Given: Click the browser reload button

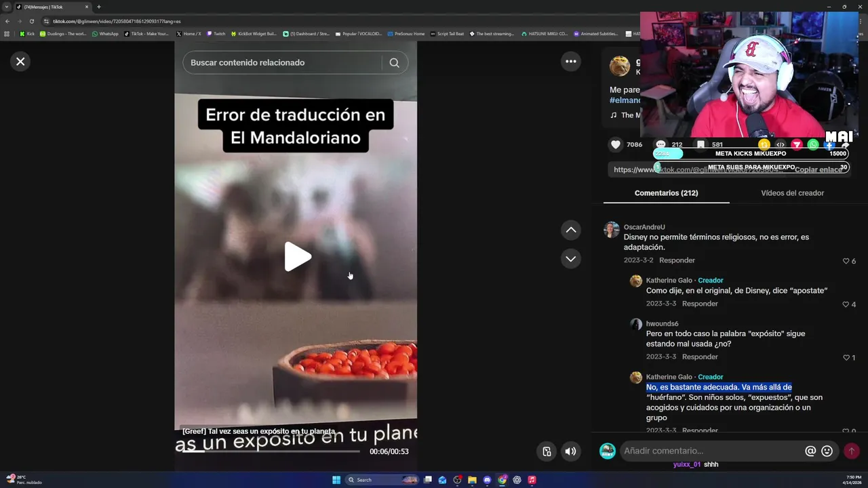Looking at the screenshot, I should tap(31, 21).
